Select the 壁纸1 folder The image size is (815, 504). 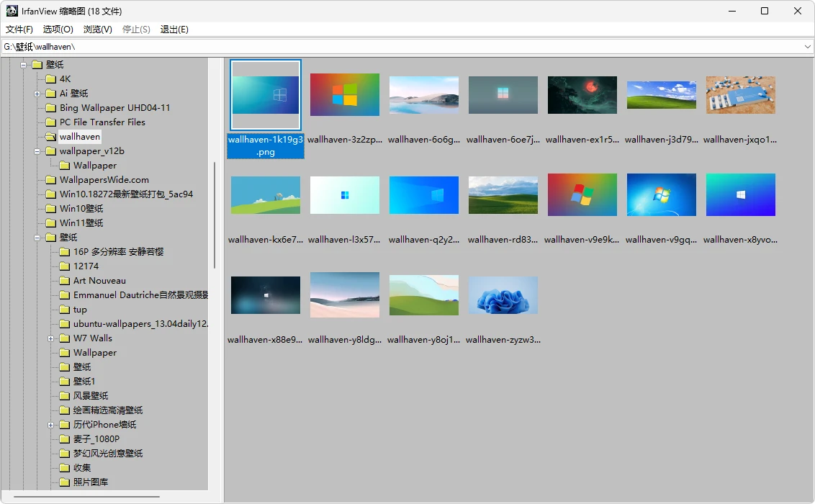(84, 382)
